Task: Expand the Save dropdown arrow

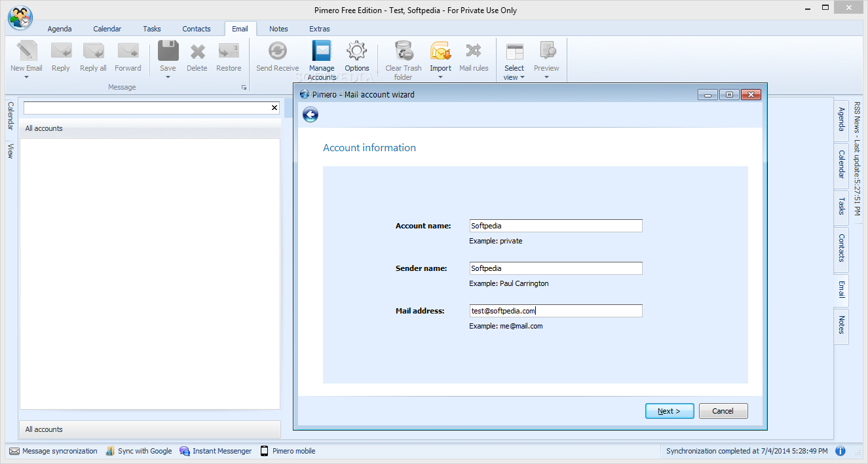Action: [168, 77]
